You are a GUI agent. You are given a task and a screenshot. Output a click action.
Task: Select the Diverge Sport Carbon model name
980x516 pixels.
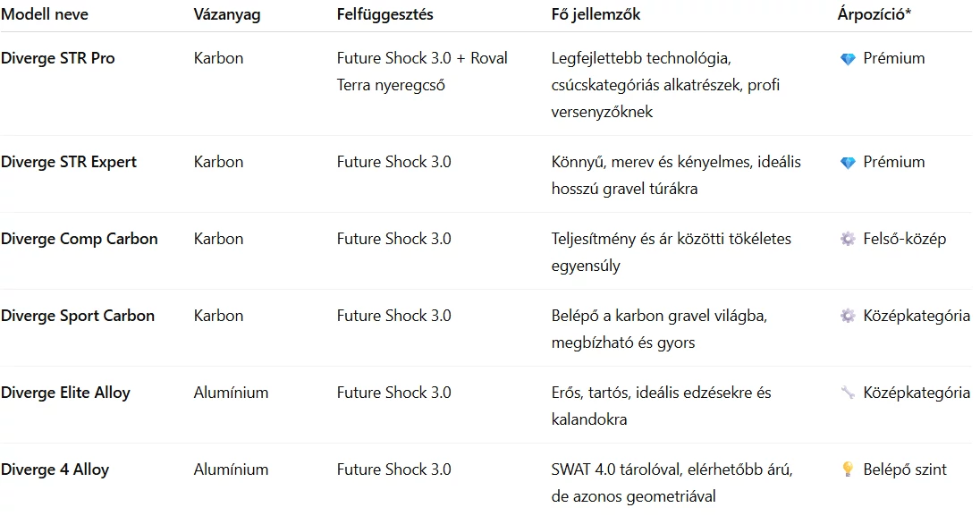tap(78, 317)
